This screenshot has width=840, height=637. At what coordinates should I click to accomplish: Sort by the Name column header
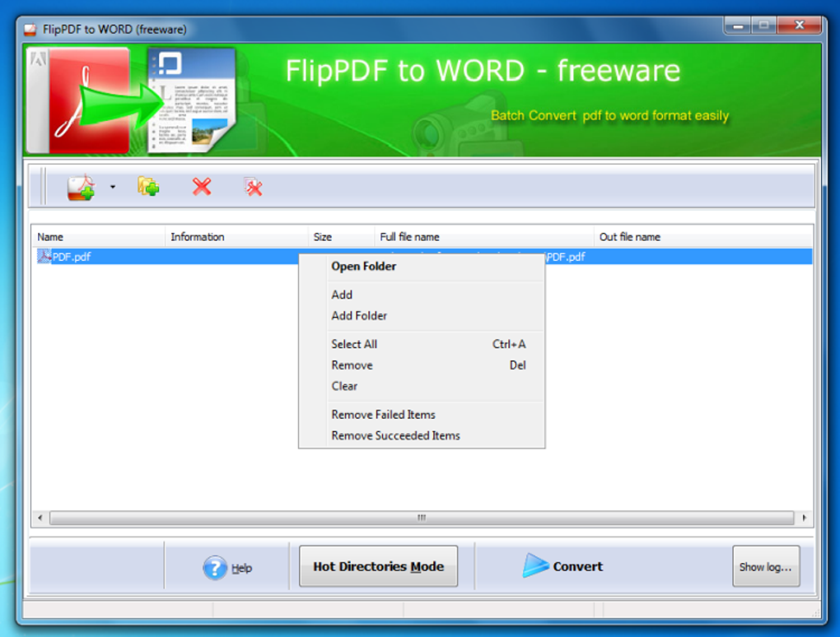point(98,237)
